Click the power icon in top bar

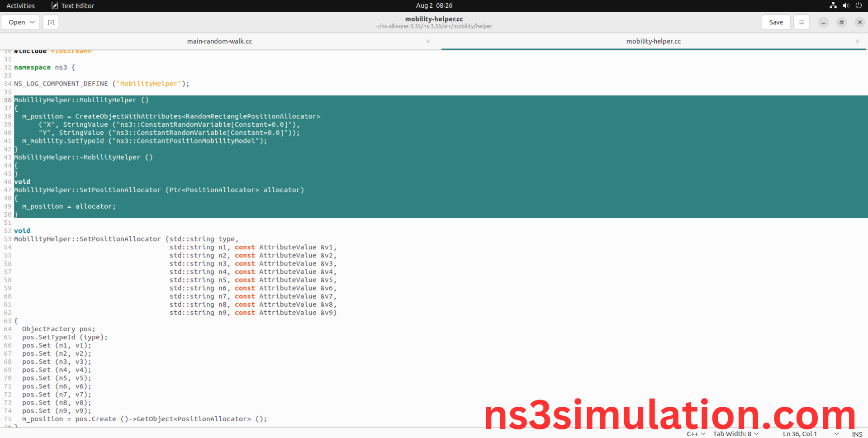click(859, 5)
